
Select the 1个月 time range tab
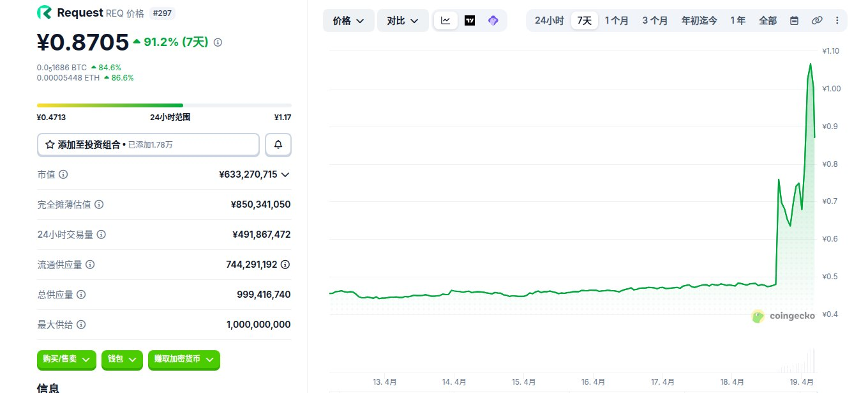pos(617,20)
